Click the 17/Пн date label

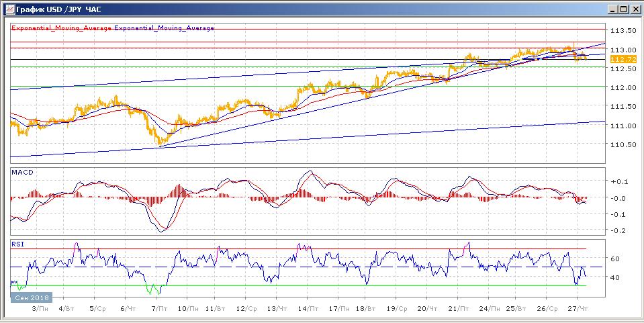pyautogui.click(x=340, y=308)
